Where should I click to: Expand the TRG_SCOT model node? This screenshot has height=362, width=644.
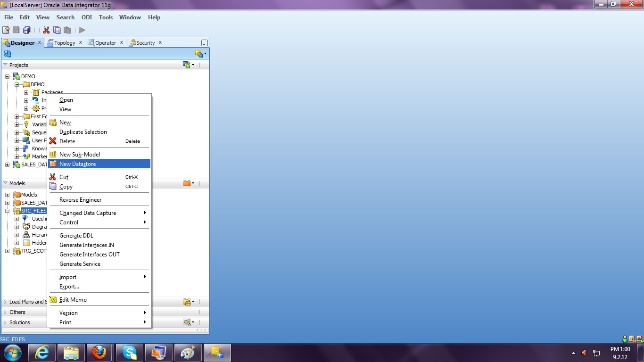coord(7,251)
